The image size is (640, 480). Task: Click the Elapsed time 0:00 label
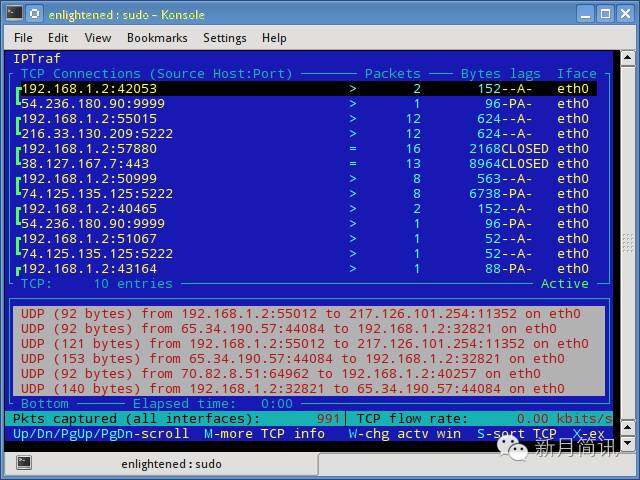point(213,404)
